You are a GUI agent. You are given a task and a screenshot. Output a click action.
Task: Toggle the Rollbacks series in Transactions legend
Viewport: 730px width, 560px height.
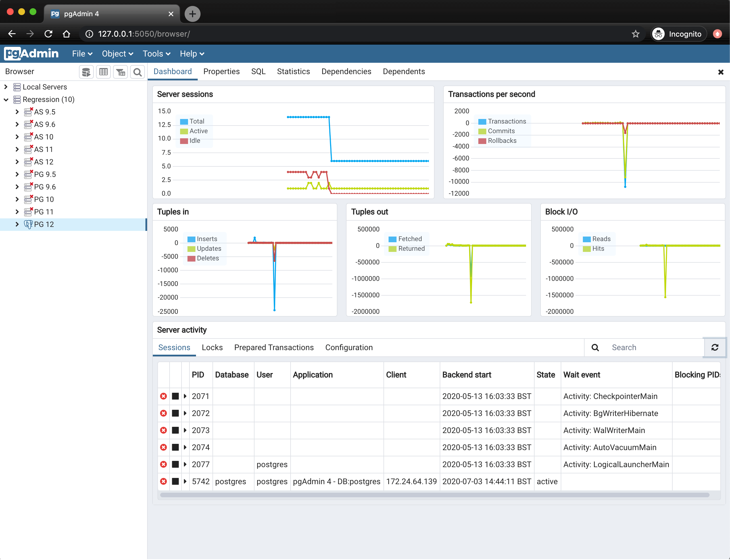pos(497,141)
